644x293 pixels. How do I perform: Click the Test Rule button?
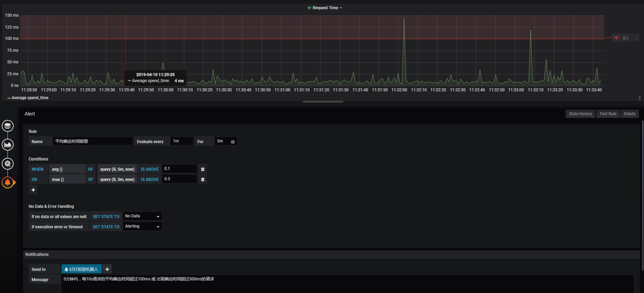608,114
